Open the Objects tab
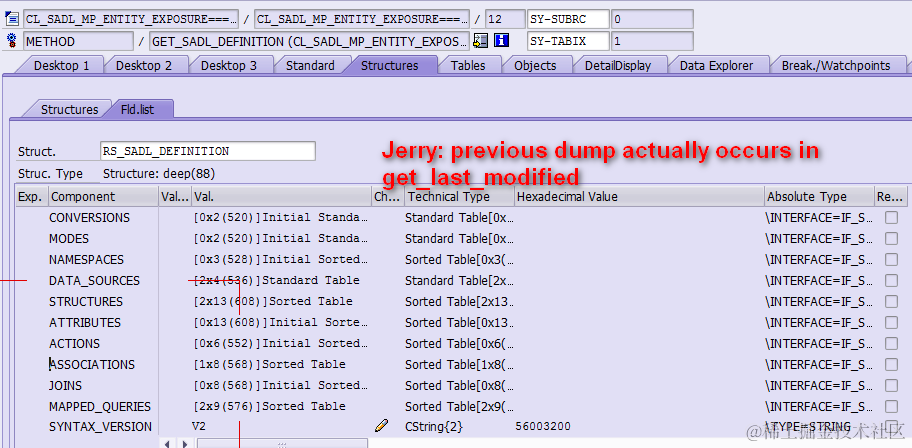This screenshot has height=448, width=912. [535, 65]
